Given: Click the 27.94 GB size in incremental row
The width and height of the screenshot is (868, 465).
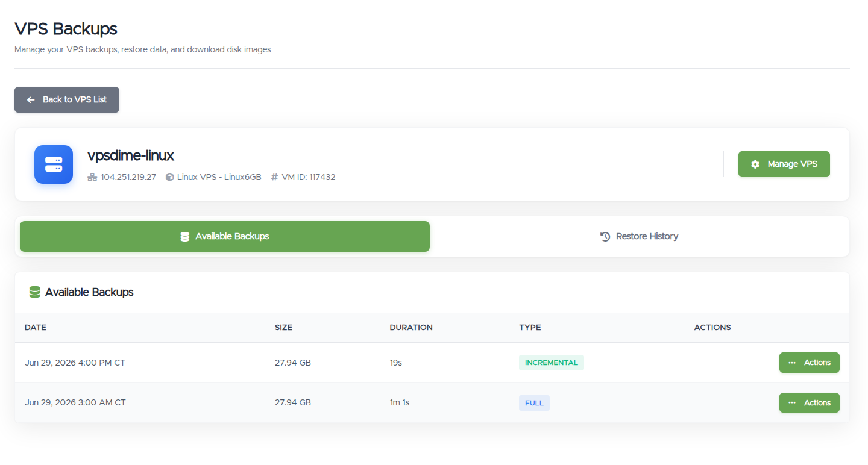Looking at the screenshot, I should 293,363.
